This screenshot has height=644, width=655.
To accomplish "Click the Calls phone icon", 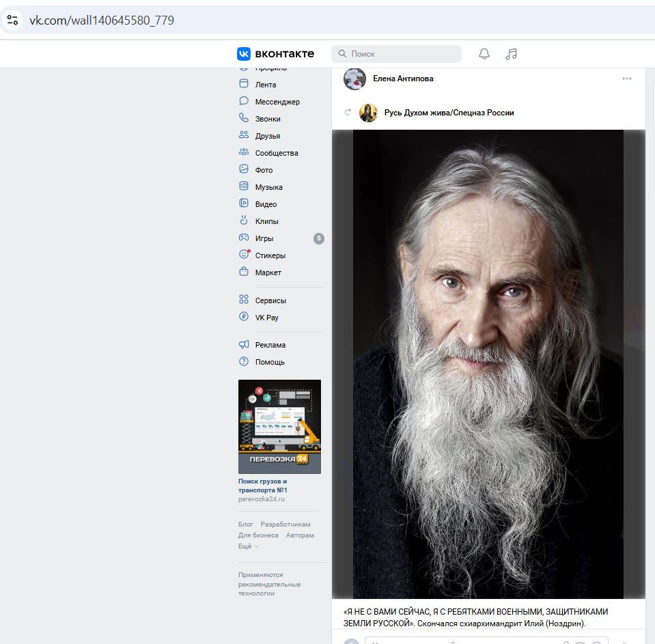I will [x=244, y=118].
